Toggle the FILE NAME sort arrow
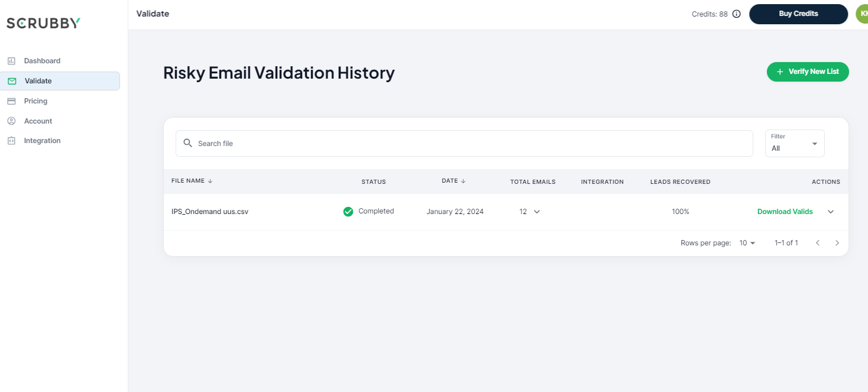This screenshot has height=392, width=868. click(210, 181)
